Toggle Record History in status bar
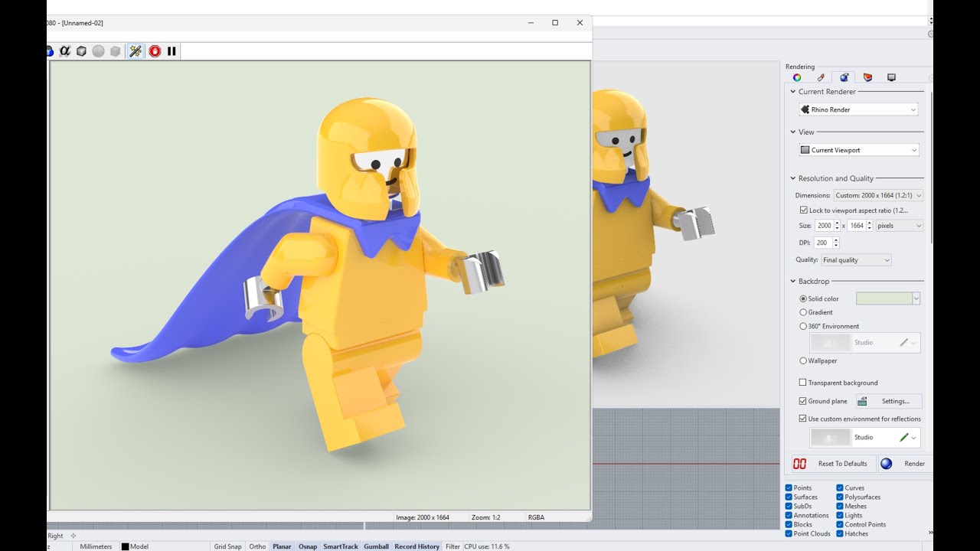 (417, 546)
